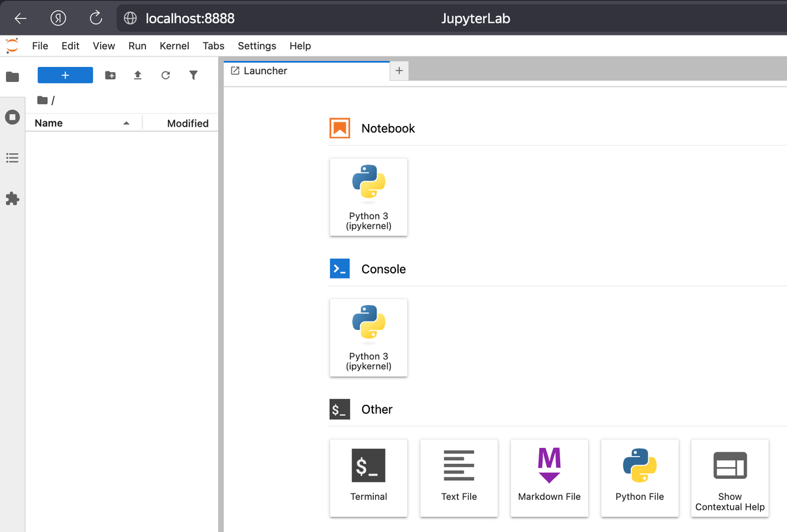
Task: Open the Edit menu
Action: click(70, 46)
